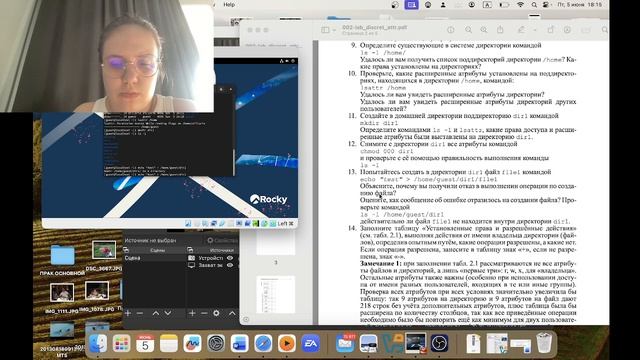Viewport: 640px width, 360px height.
Task: Open the EA app in the Dock
Action: coord(310,343)
